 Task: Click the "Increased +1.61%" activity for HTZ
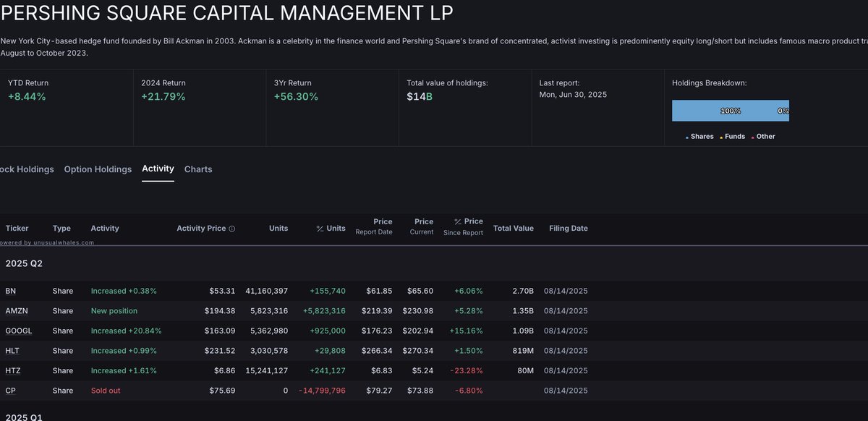point(124,370)
